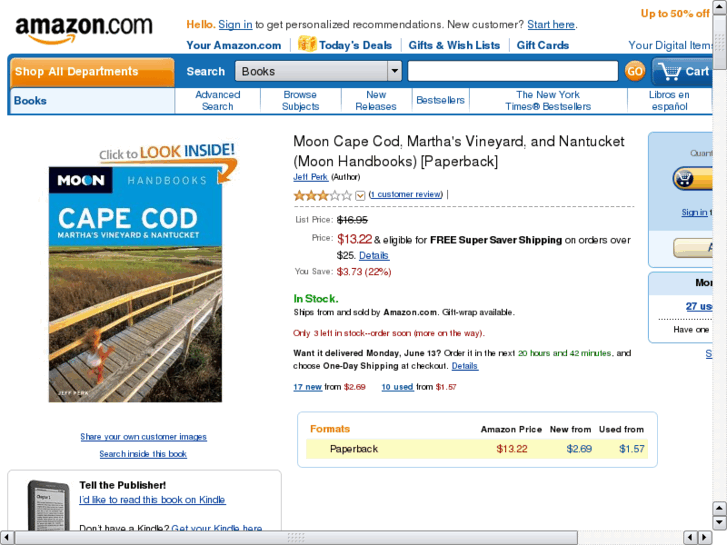Open the Books search category dropdown
The width and height of the screenshot is (727, 545).
(x=318, y=71)
